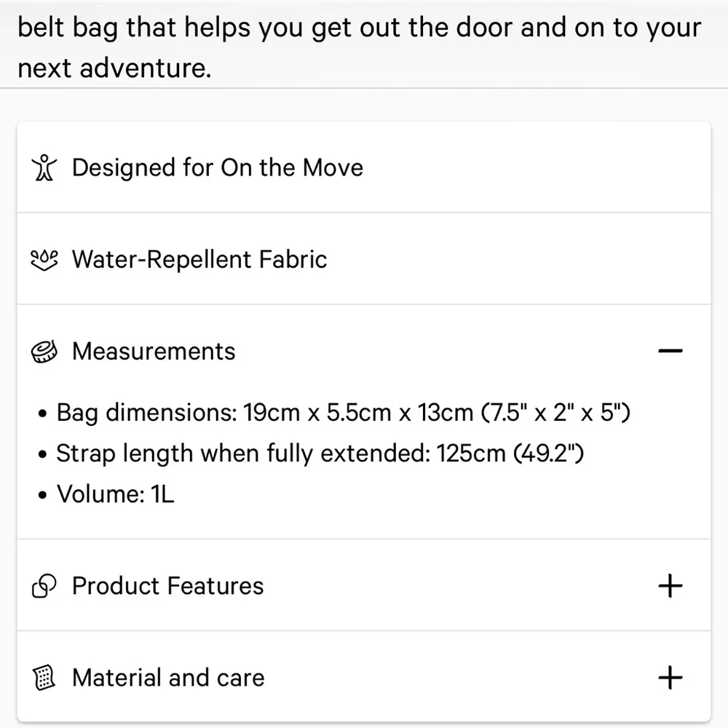Viewport: 728px width, 728px height.
Task: Click the Measurements section heading
Action: click(x=154, y=352)
